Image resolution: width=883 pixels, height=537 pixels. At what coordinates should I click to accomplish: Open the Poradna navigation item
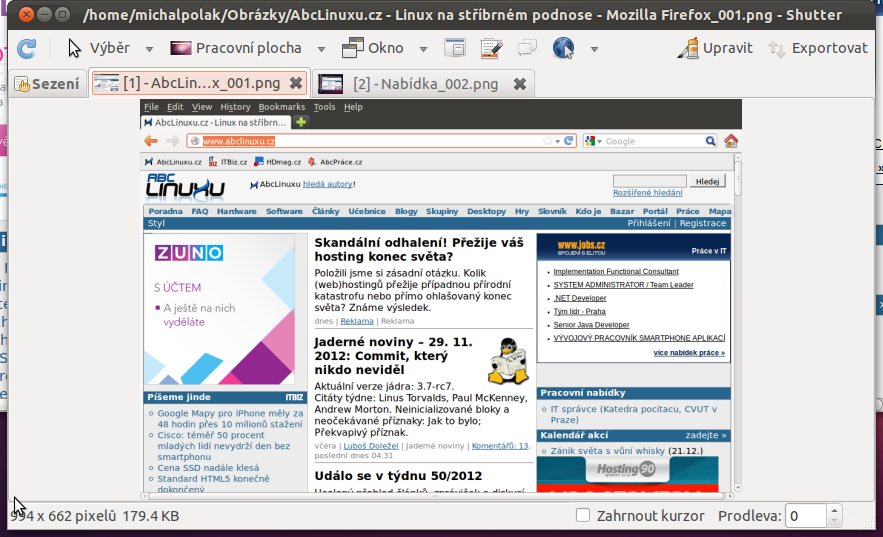point(166,212)
